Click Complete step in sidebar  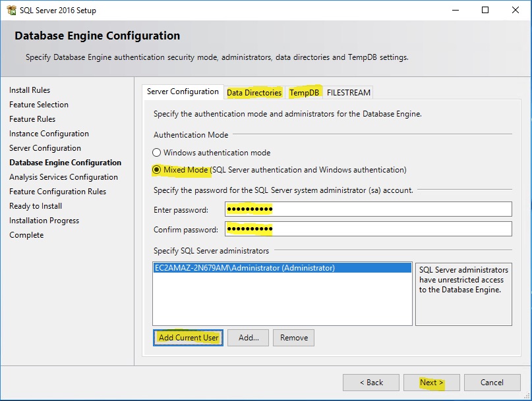point(26,235)
